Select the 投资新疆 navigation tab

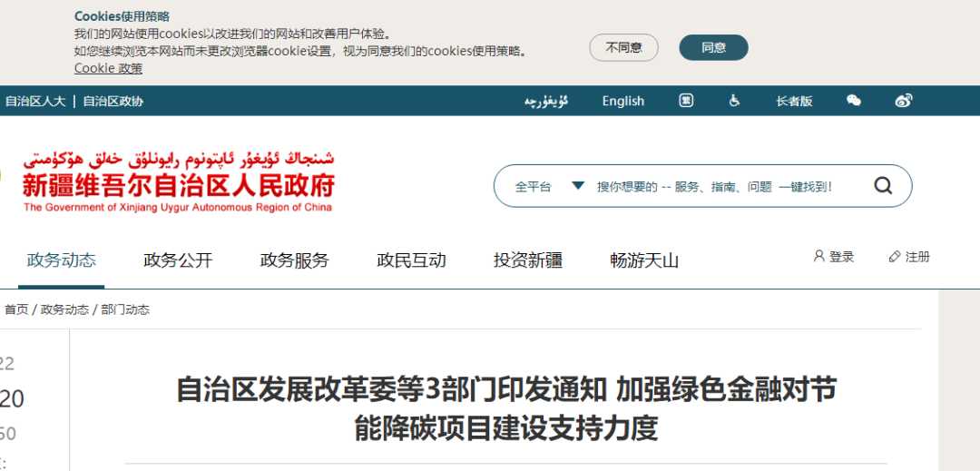528,260
